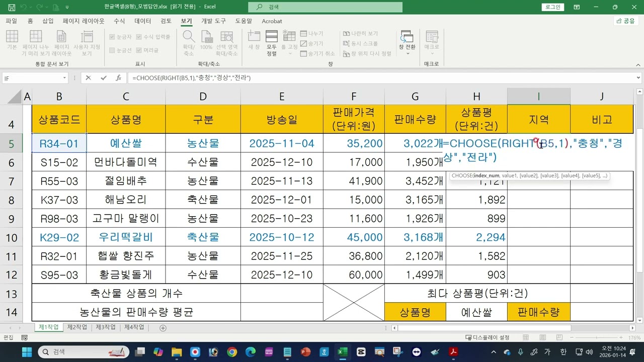Open the Data (데이터) tab
Screen dimensions: 644x362
coord(143,21)
